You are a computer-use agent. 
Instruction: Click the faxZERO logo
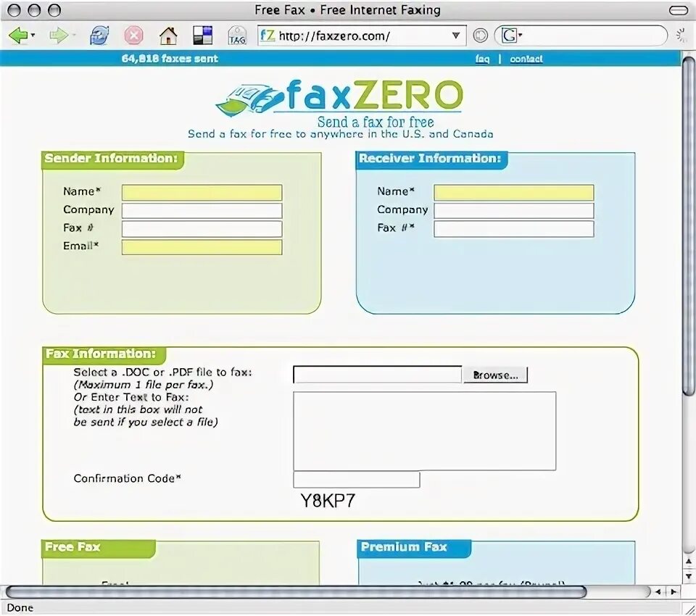339,98
